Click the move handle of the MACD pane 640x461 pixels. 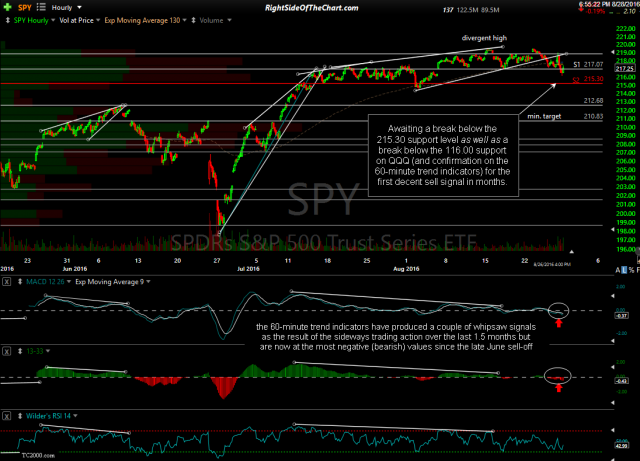20,282
